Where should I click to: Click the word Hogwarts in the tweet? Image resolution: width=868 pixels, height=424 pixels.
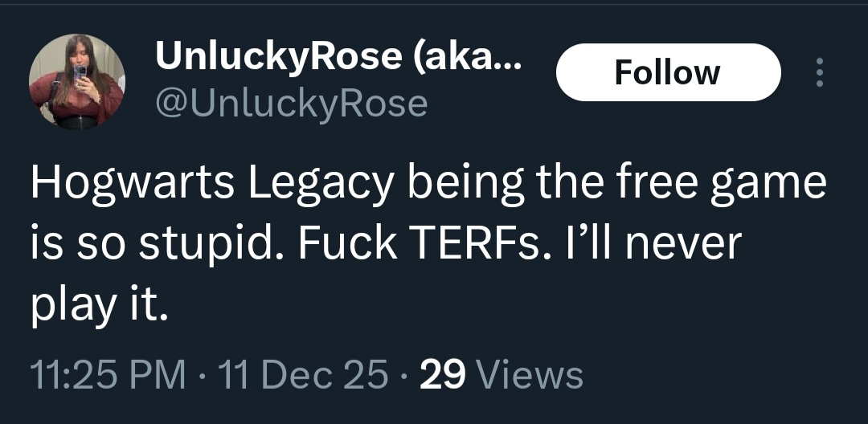[132, 185]
